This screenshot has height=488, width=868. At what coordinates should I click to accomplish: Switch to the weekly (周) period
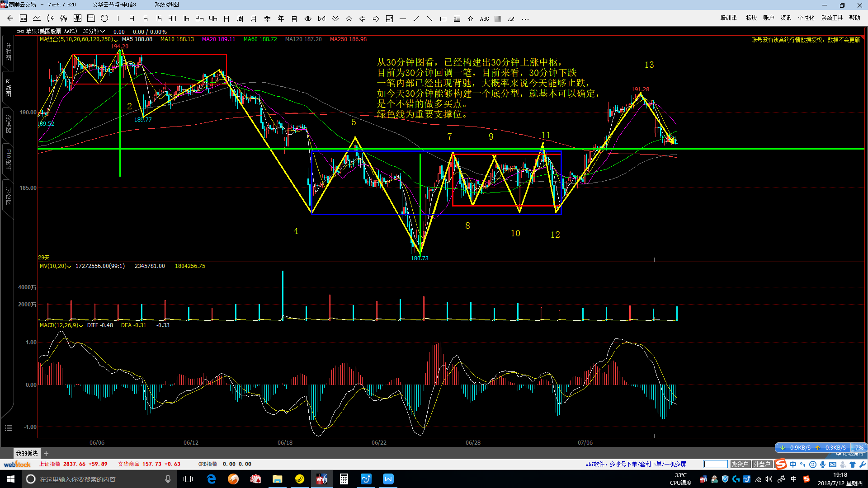[240, 19]
